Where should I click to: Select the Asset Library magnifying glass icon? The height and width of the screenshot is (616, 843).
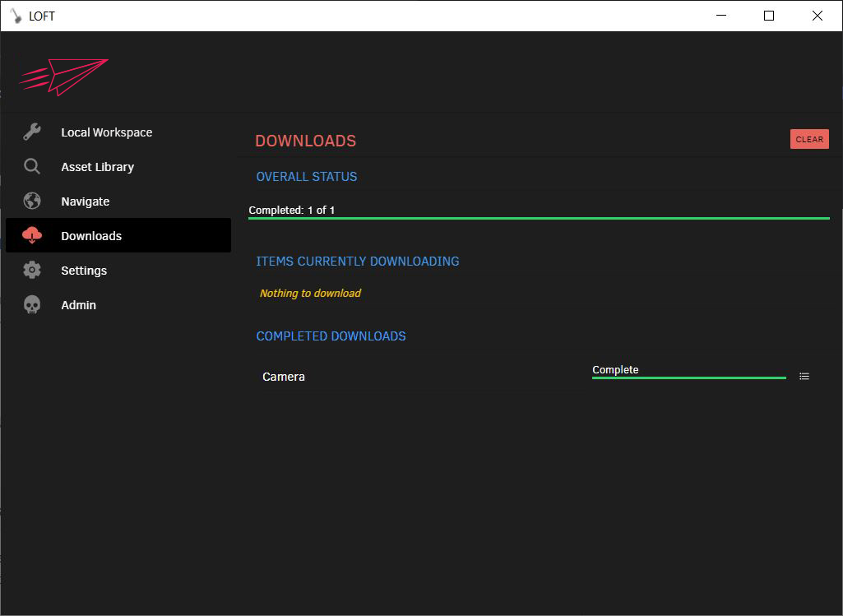pyautogui.click(x=31, y=166)
